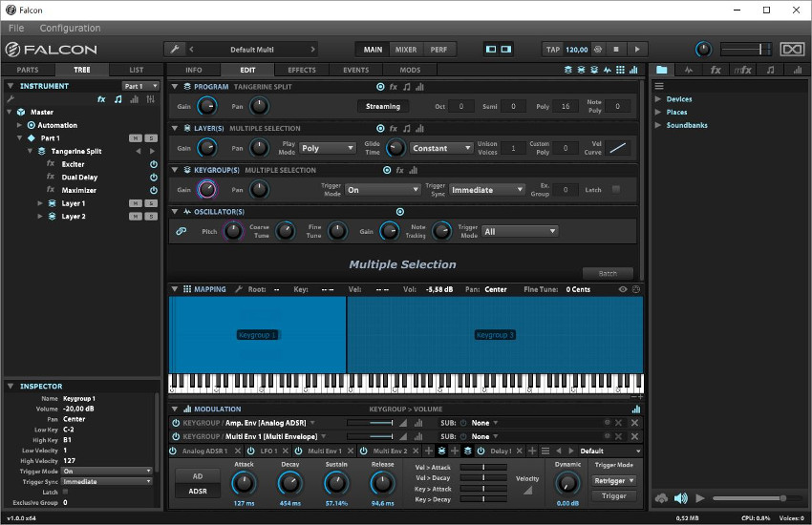This screenshot has height=525, width=812.
Task: Click the Batch button
Action: click(608, 273)
